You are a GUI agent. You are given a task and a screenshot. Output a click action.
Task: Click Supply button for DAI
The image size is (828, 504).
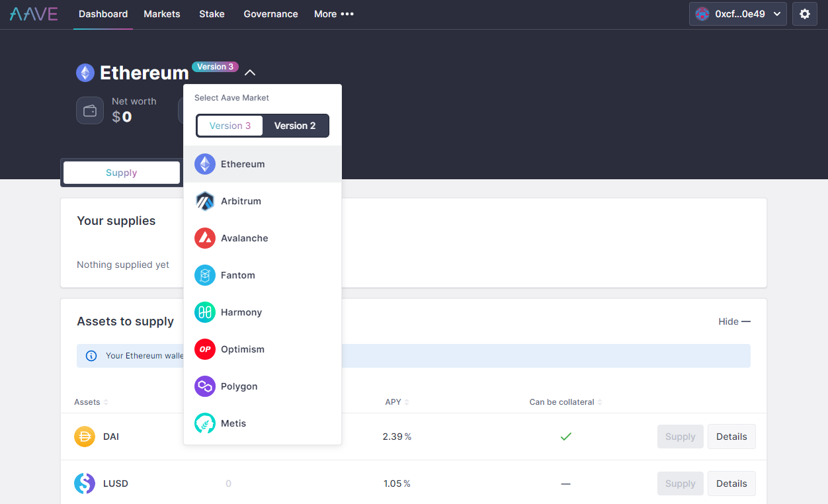[x=681, y=437]
